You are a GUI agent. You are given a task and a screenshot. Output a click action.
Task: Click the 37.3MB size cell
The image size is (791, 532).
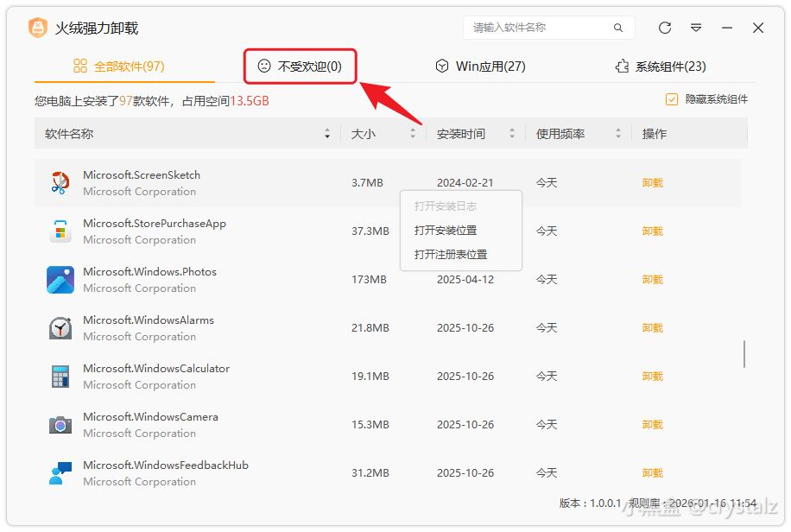[370, 231]
